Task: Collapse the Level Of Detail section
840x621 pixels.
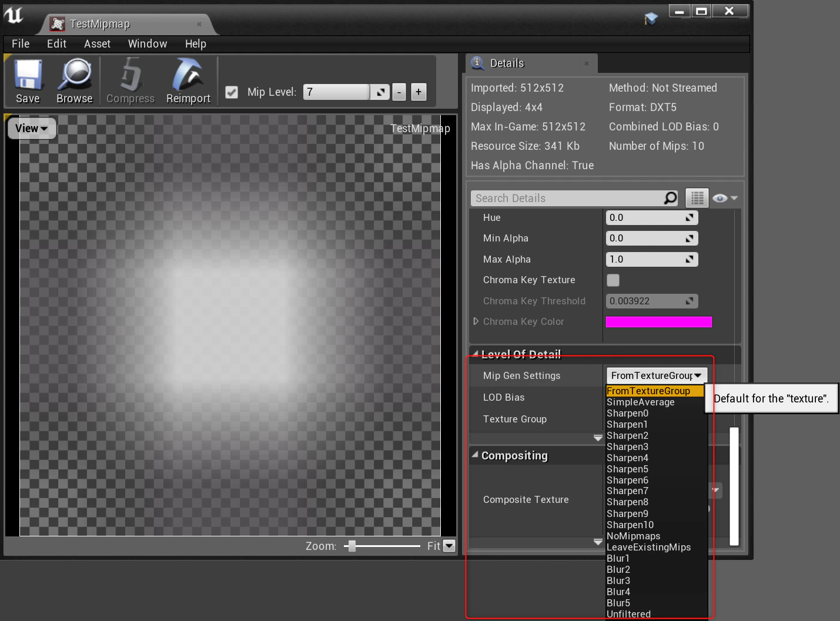Action: point(475,354)
